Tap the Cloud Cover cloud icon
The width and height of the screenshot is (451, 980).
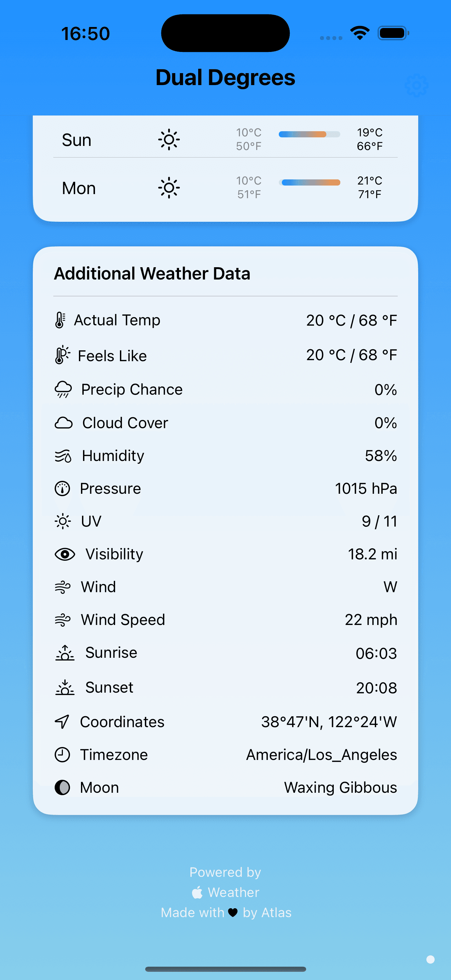coord(64,423)
